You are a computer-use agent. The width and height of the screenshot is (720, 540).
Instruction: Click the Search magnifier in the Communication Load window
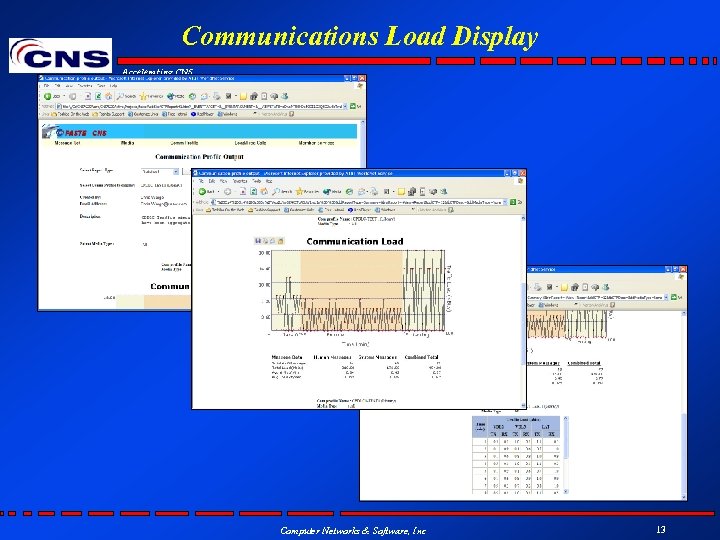click(x=276, y=191)
